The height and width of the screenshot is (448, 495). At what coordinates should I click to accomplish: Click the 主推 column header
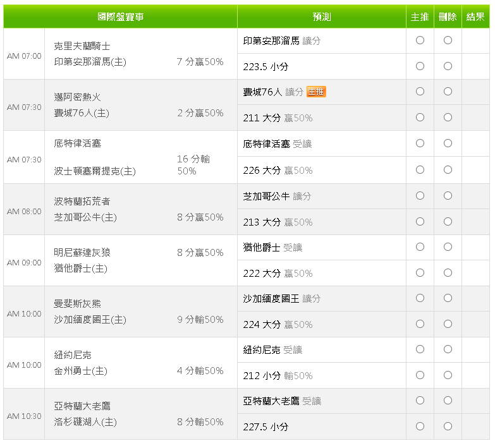pyautogui.click(x=420, y=16)
